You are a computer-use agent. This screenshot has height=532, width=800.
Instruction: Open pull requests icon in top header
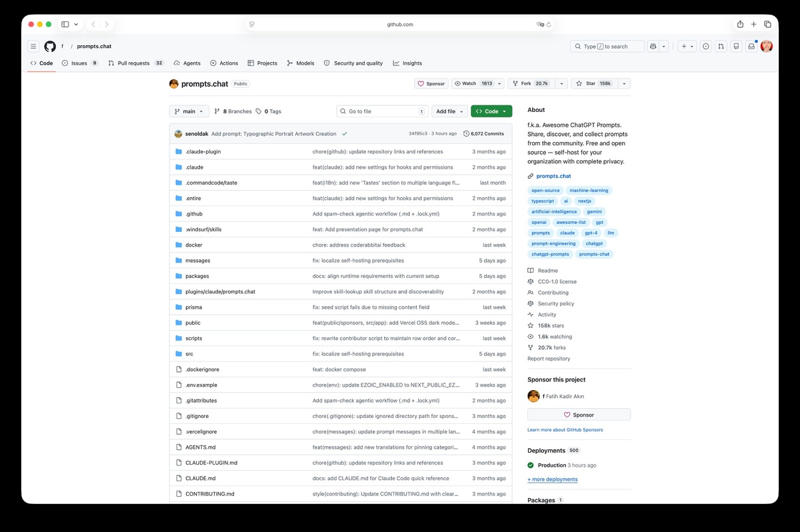pyautogui.click(x=721, y=46)
